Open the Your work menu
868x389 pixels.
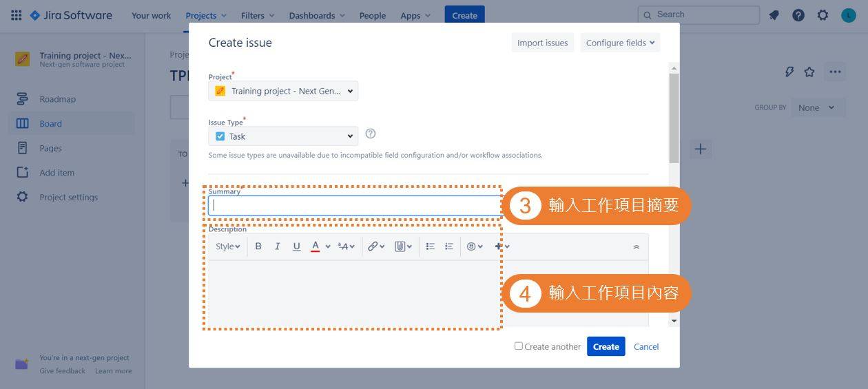[x=151, y=15]
